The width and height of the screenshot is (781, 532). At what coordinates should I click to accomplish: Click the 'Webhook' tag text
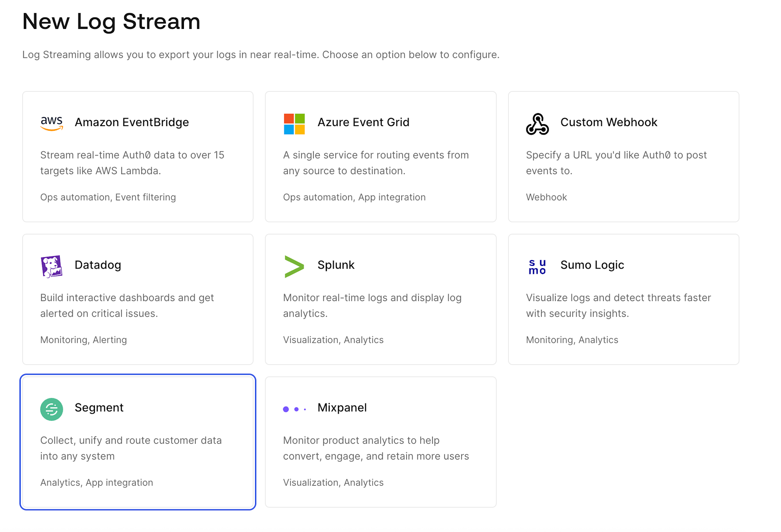coord(546,197)
